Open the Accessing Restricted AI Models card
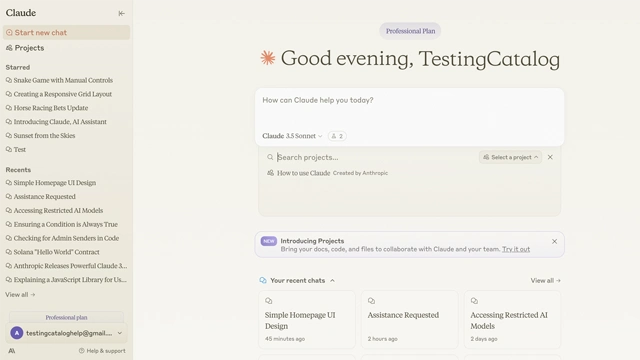The height and width of the screenshot is (360, 640). click(x=513, y=320)
